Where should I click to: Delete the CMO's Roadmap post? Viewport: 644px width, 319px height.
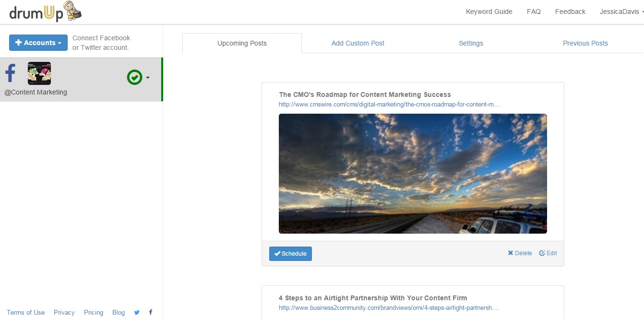[x=520, y=253]
